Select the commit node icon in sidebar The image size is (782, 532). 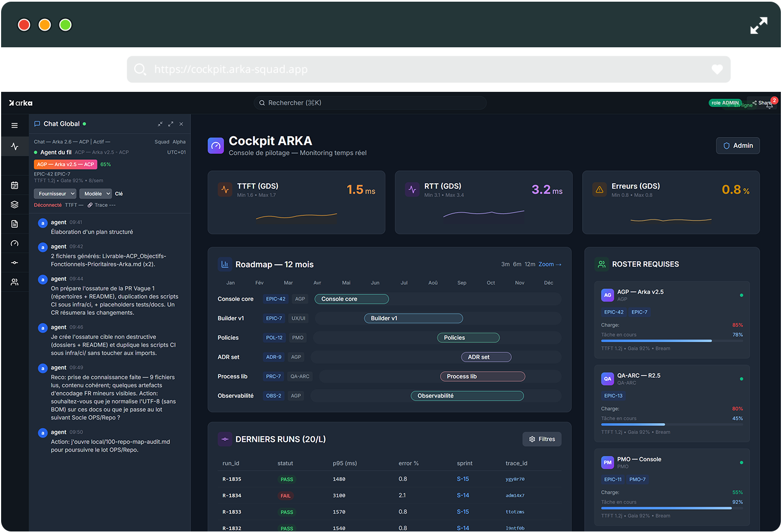[14, 263]
